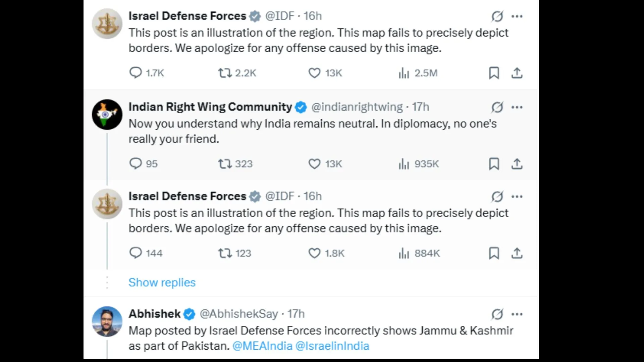This screenshot has height=362, width=644.
Task: Like the IDF reply with 1.8K likes
Action: [x=314, y=253]
